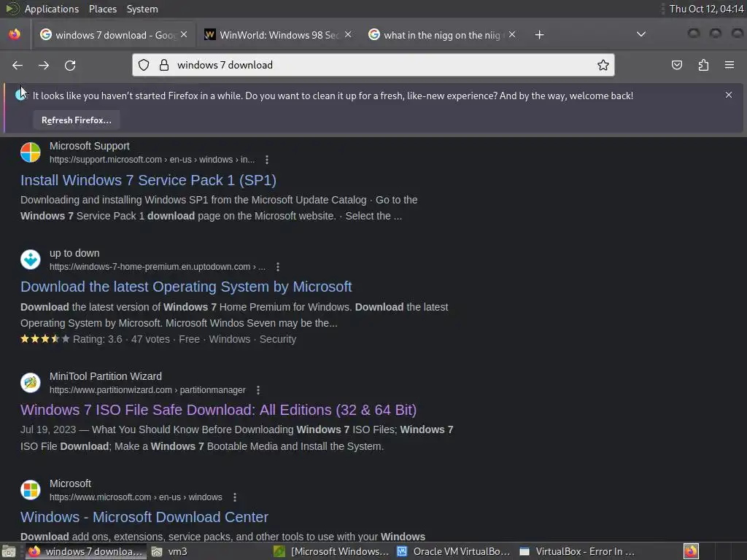The height and width of the screenshot is (560, 747).
Task: Open options for Microsoft Support result
Action: (267, 160)
